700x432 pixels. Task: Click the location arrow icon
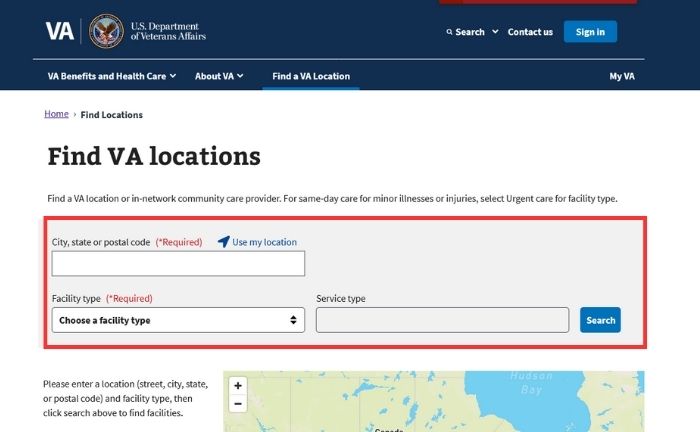pos(224,241)
